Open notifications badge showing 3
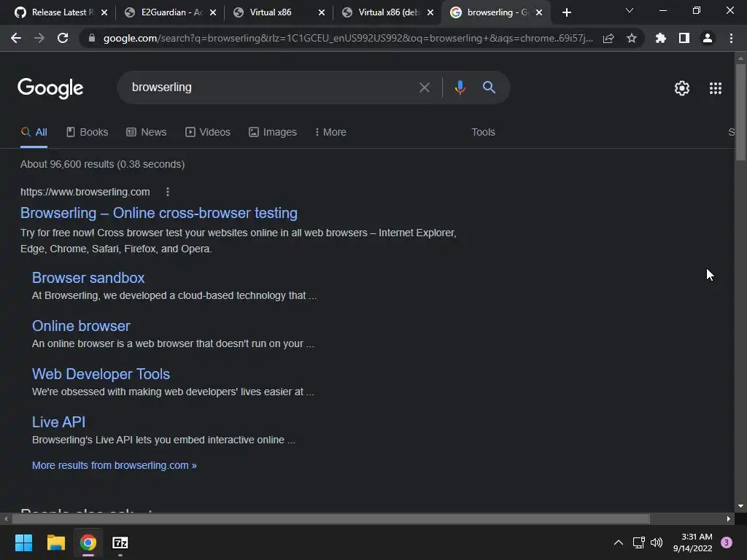Screen dimensions: 747x560 (x=727, y=542)
